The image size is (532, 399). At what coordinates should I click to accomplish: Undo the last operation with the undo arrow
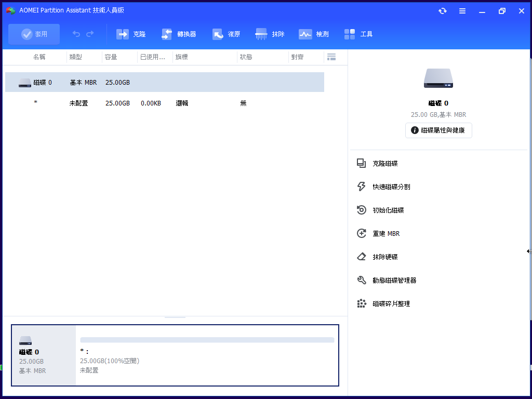click(x=76, y=34)
